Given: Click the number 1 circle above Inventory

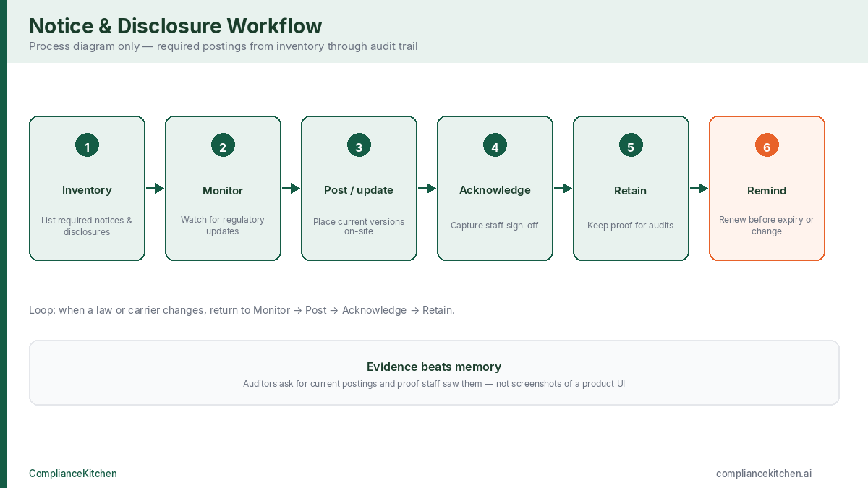Looking at the screenshot, I should coord(87,145).
